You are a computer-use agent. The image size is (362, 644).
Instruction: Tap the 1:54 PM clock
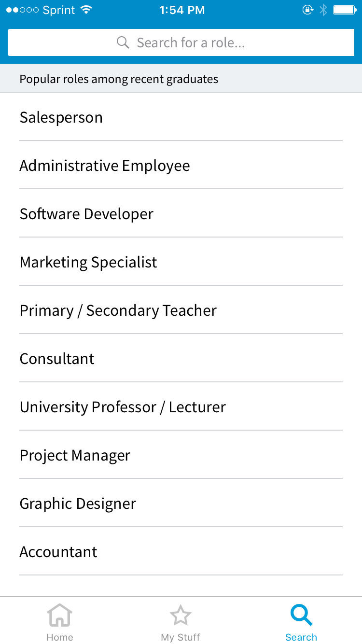(182, 10)
